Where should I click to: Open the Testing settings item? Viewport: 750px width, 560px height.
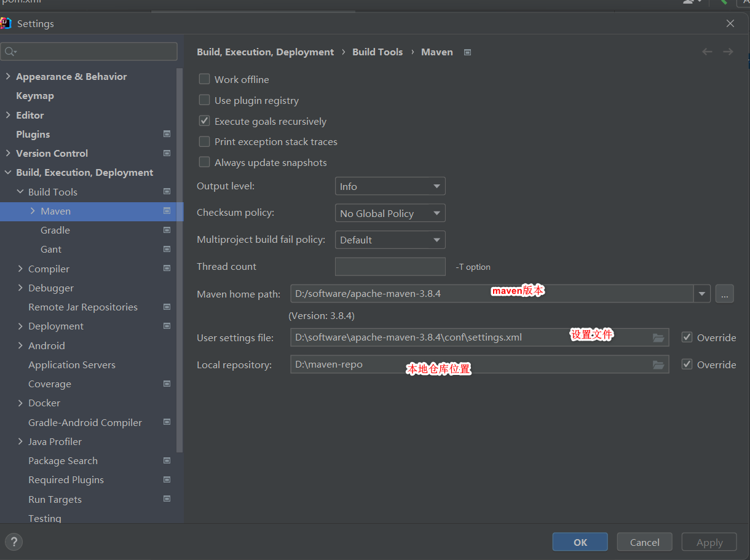[x=45, y=518]
